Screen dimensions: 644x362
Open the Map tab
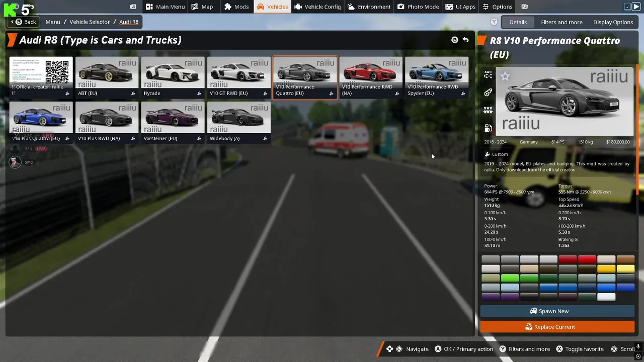(202, 7)
